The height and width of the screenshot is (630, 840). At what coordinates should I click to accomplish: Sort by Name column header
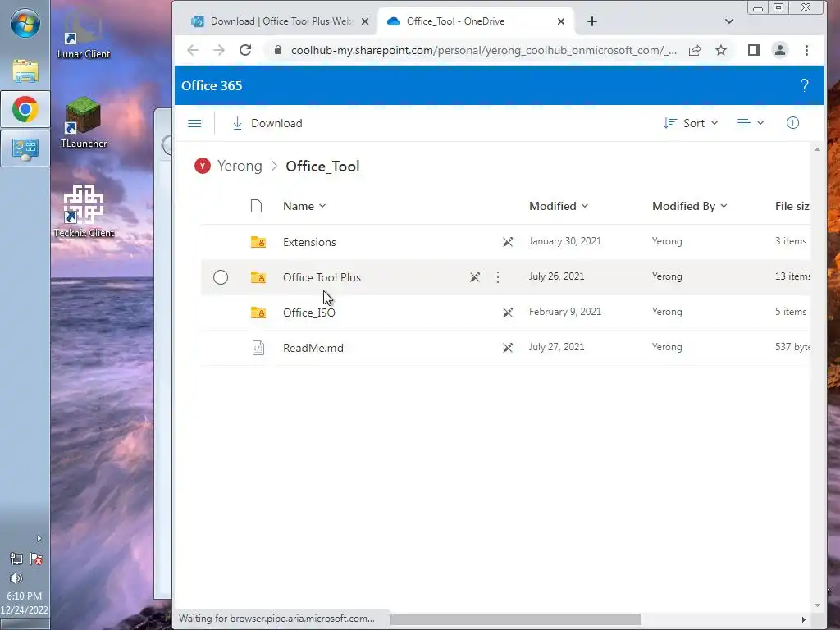(x=304, y=206)
